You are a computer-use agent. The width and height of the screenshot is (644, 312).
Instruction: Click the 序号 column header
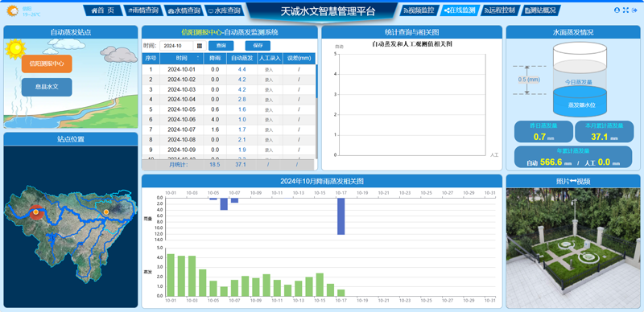151,58
